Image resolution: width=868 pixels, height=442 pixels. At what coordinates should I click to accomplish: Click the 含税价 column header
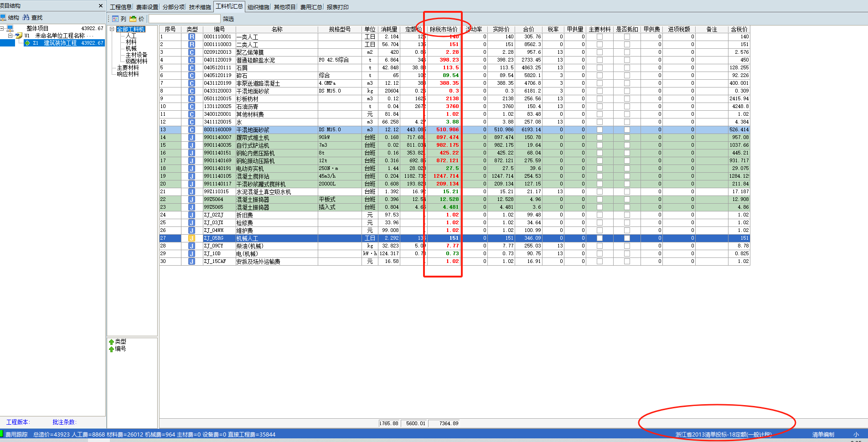click(x=739, y=29)
